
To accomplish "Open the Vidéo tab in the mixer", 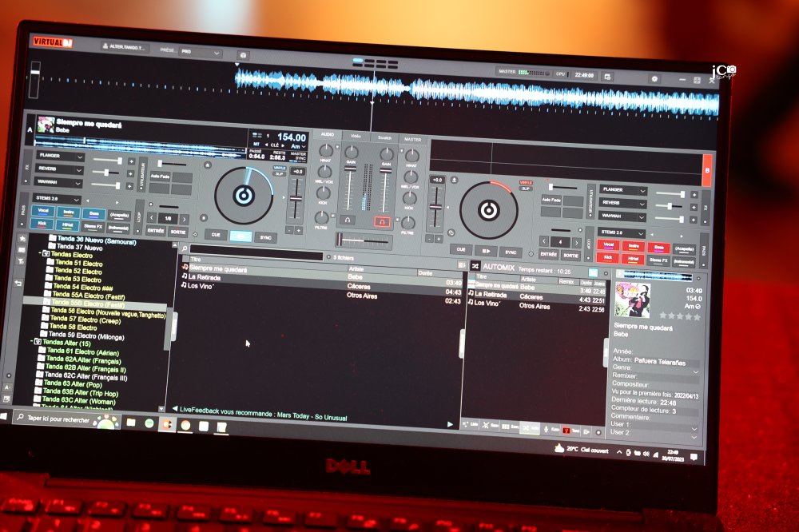I will [x=355, y=137].
